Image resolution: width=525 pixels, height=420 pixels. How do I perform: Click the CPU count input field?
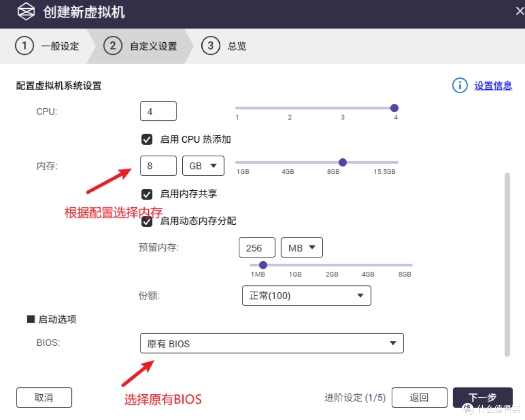pos(158,111)
